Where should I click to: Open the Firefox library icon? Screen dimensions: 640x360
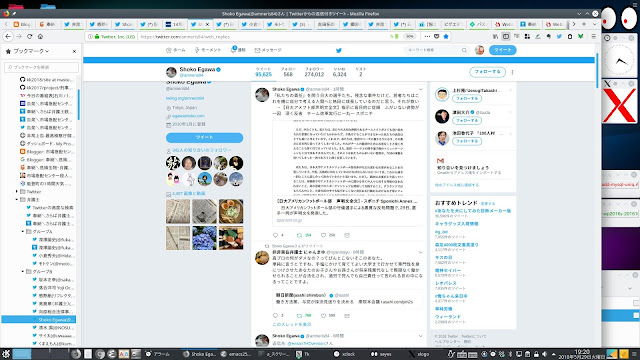[x=495, y=36]
